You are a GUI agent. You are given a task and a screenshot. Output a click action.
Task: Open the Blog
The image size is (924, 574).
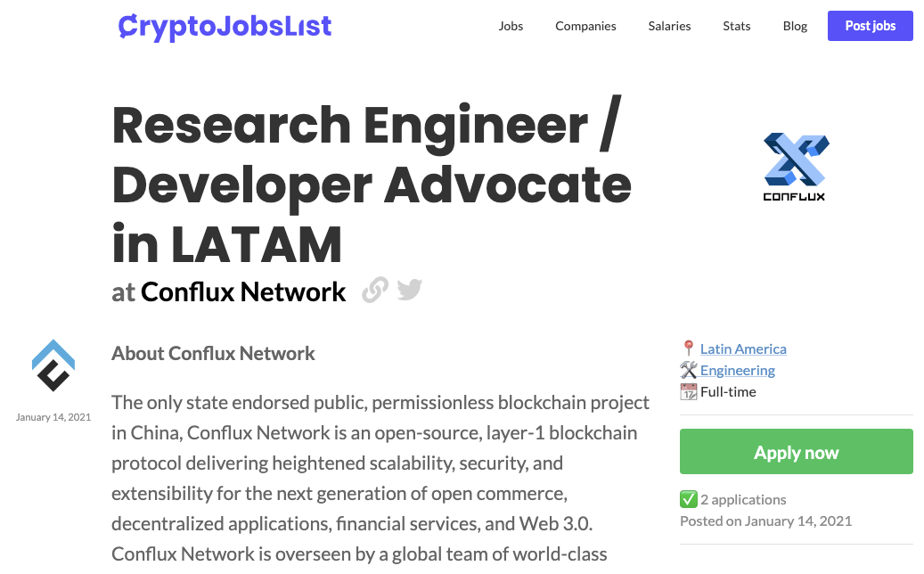[795, 26]
